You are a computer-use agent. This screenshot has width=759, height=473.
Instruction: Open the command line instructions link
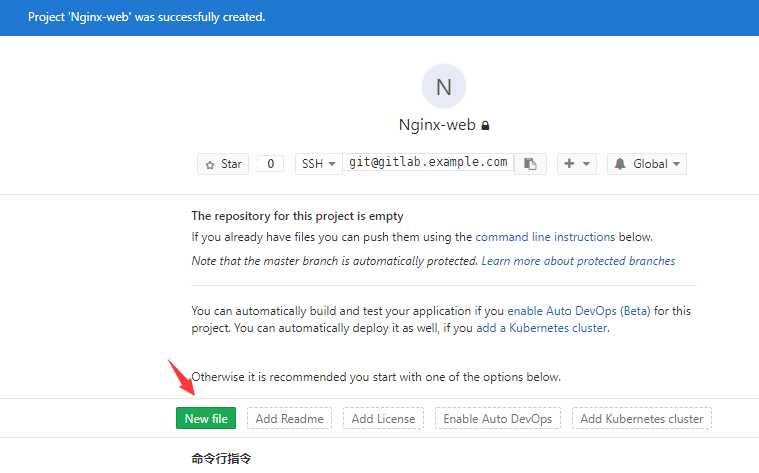point(545,237)
